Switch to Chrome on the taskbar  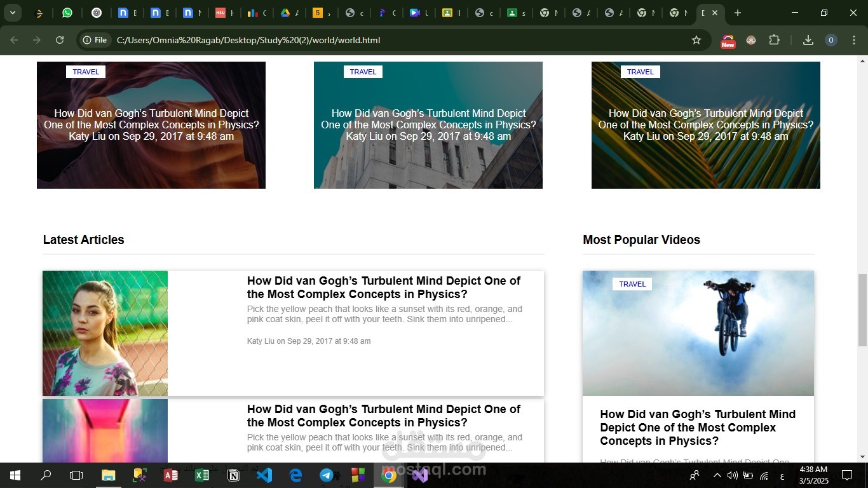point(389,475)
